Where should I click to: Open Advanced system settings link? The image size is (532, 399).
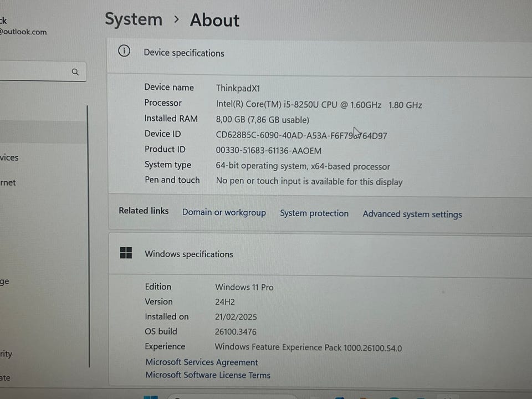click(x=412, y=214)
